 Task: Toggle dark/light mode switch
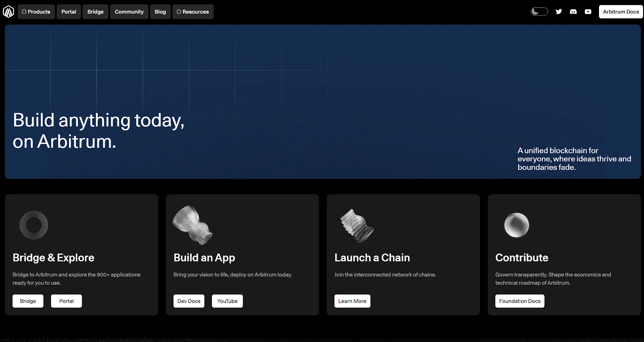click(539, 12)
